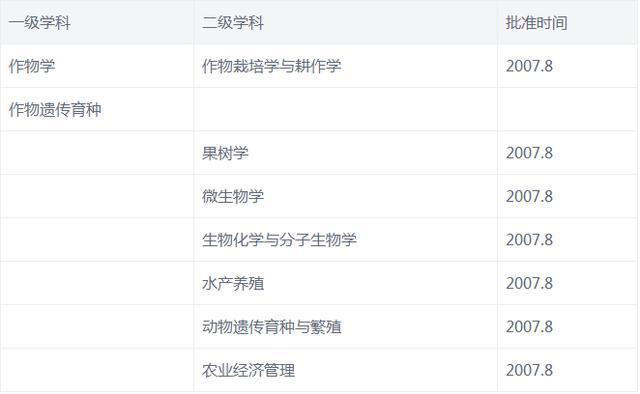Select the 生物化学与分子生物学 cell
640x394 pixels.
pyautogui.click(x=346, y=240)
